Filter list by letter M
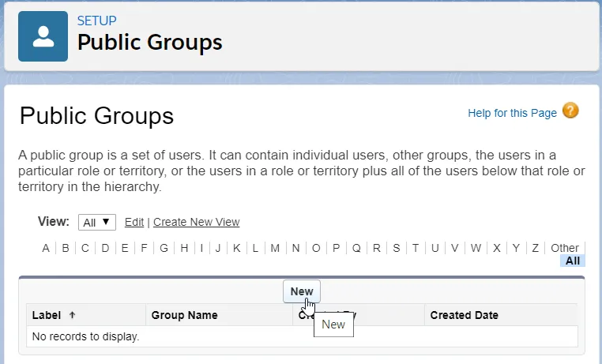Image resolution: width=602 pixels, height=364 pixels. tap(275, 248)
